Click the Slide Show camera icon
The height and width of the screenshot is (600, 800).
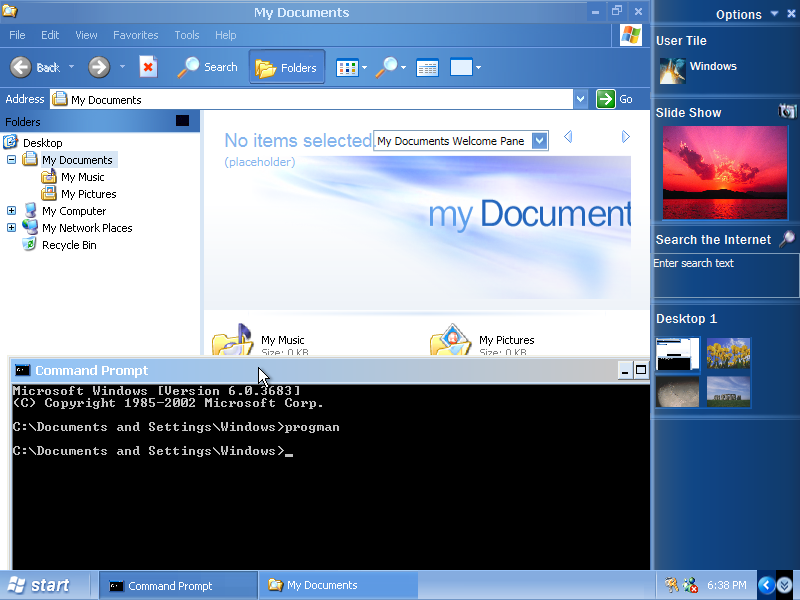tap(787, 111)
